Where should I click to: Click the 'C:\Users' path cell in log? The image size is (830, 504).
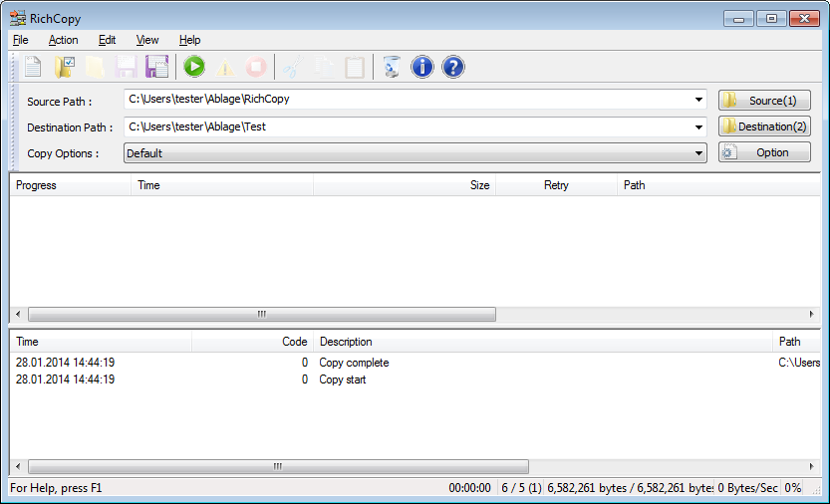(799, 363)
